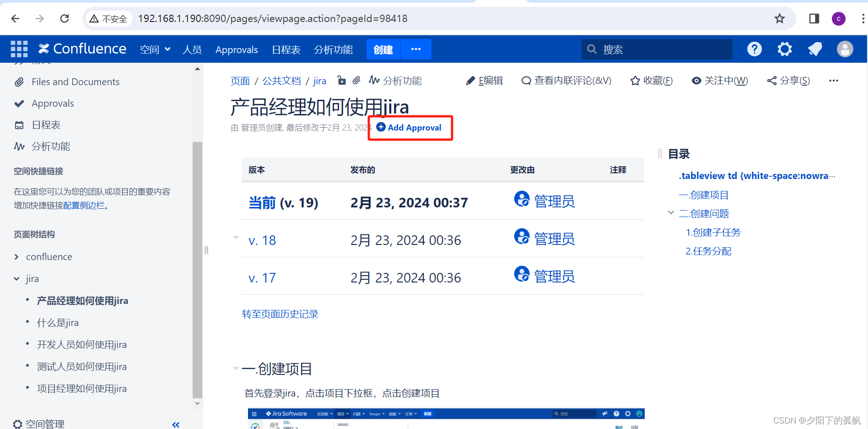Screen dimensions: 868x429
Task: Open page more actions ellipsis
Action: [834, 81]
